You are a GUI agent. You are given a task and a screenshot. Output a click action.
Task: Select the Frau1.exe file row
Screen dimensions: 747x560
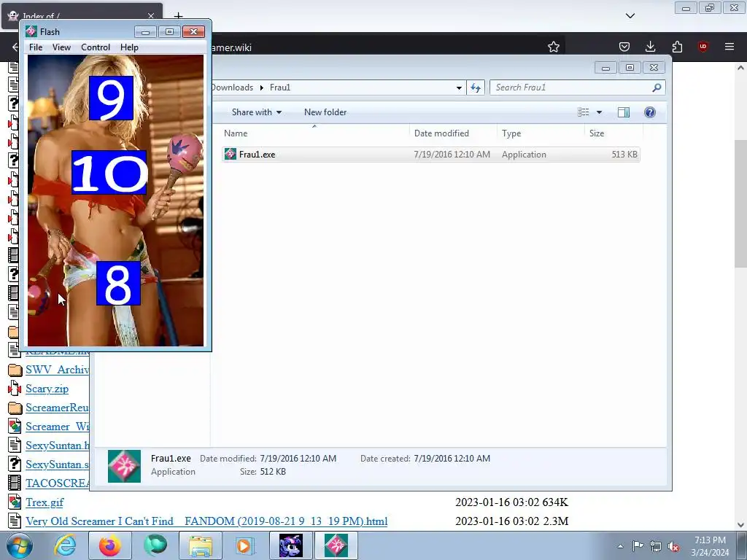[x=430, y=155]
